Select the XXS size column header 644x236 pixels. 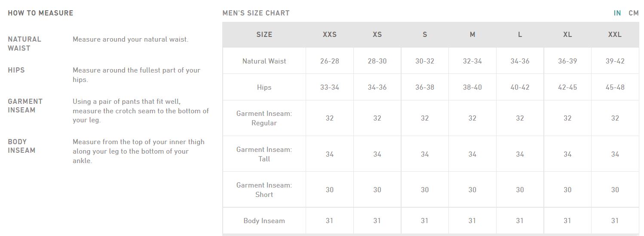(x=330, y=35)
